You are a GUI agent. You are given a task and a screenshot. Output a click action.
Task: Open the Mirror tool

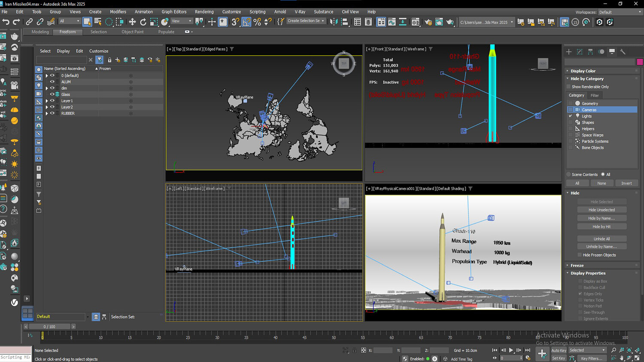coord(334,22)
